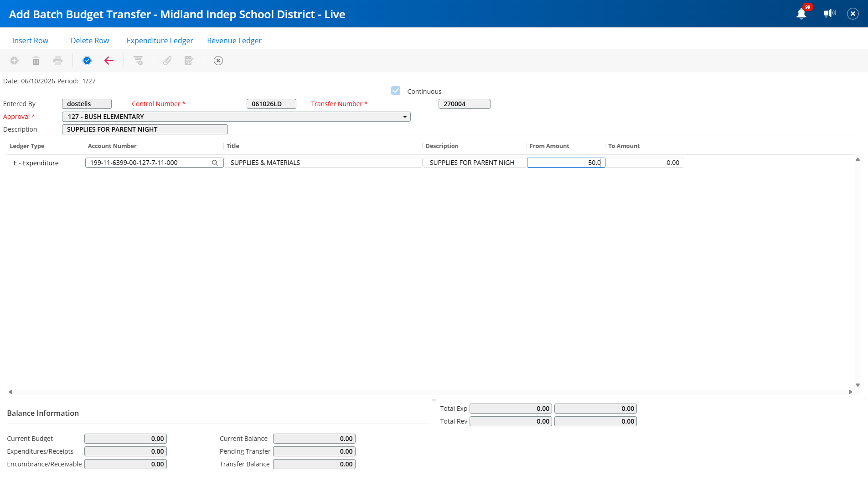Click the Expenditures/Receipts value field
This screenshot has height=491, width=868.
(125, 451)
